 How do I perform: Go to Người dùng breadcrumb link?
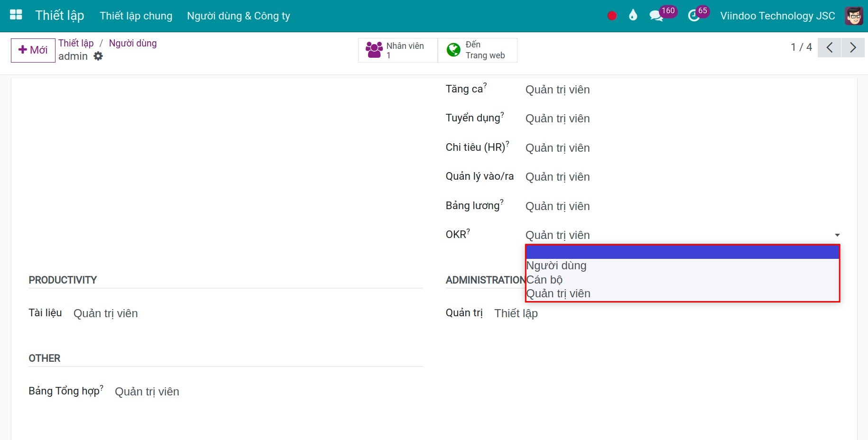133,43
